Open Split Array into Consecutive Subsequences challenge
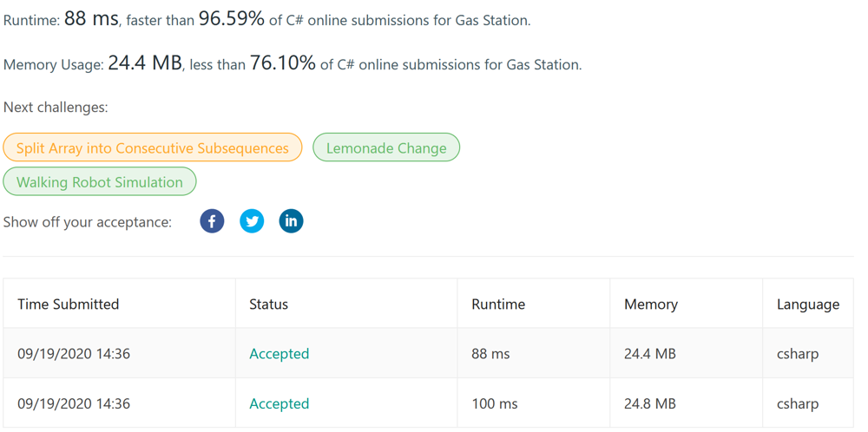This screenshot has height=432, width=868. (153, 147)
